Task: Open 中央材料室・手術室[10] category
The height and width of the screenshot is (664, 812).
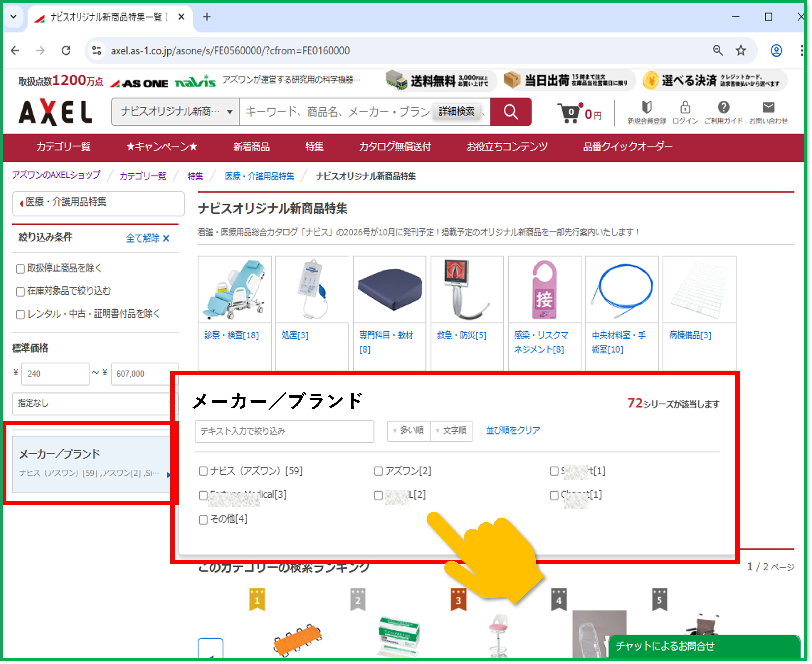Action: coord(618,342)
